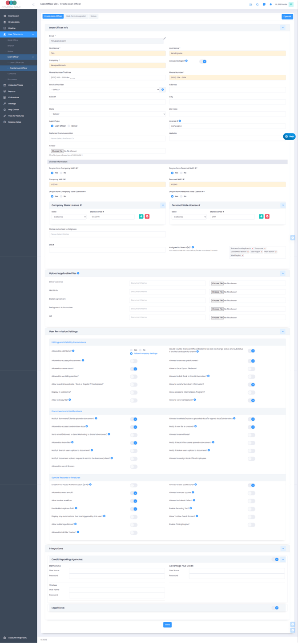
Task: Collapse the Loan Officer Info section
Action: point(282,28)
